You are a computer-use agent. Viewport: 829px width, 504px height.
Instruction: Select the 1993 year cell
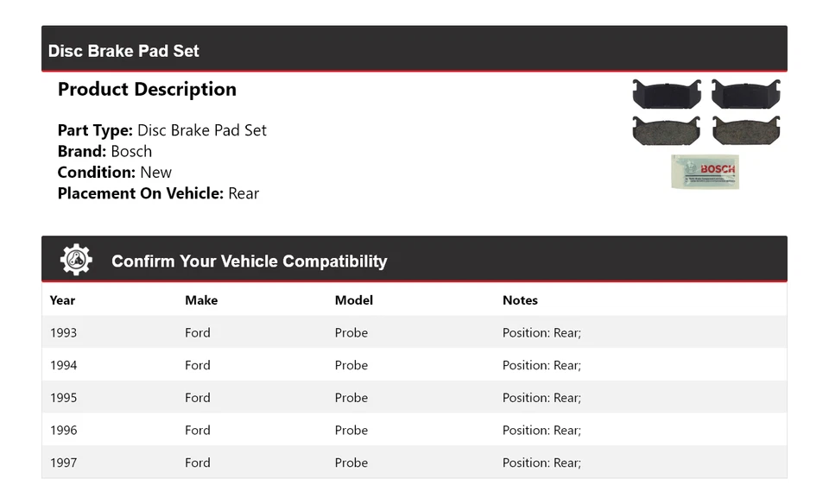63,333
